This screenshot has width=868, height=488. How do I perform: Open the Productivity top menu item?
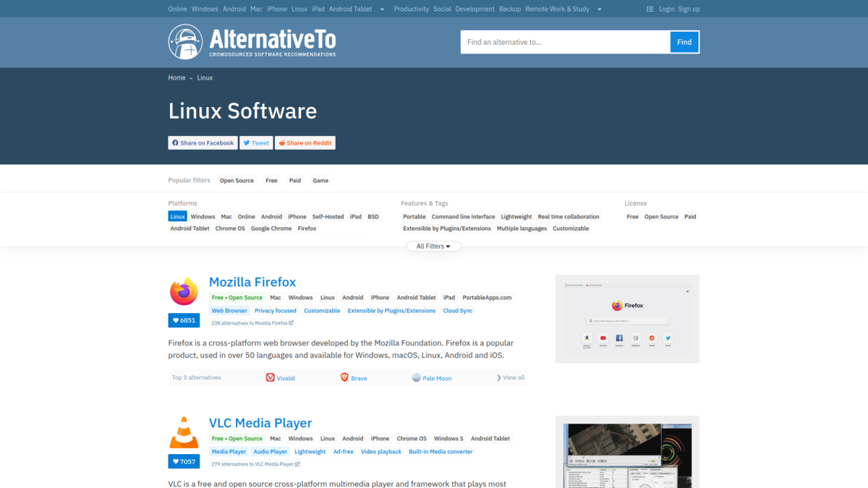click(412, 9)
